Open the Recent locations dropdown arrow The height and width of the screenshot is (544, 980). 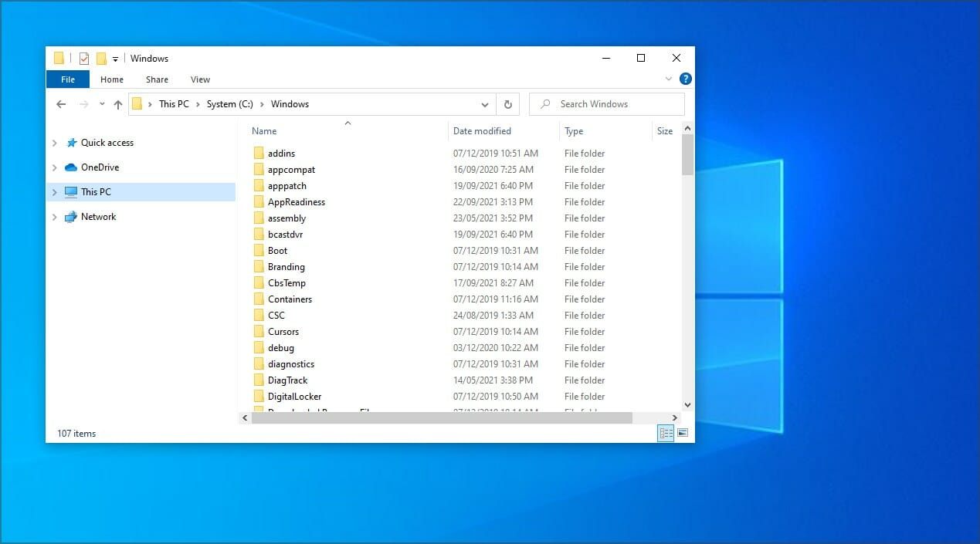coord(102,104)
